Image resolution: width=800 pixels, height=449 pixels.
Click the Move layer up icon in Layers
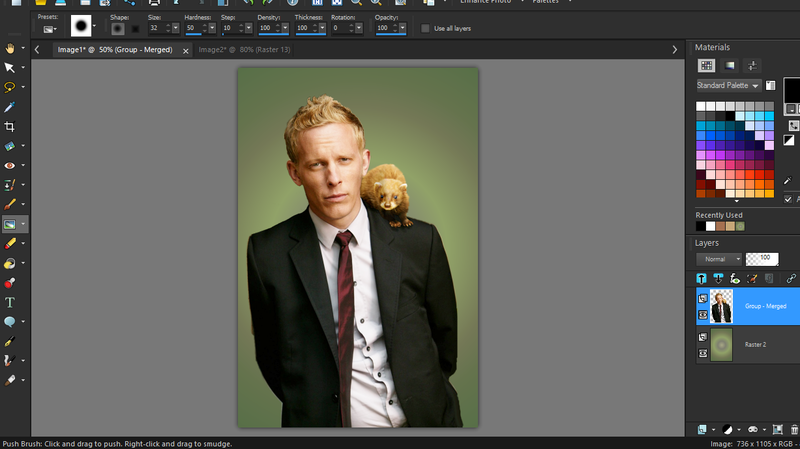(x=702, y=279)
